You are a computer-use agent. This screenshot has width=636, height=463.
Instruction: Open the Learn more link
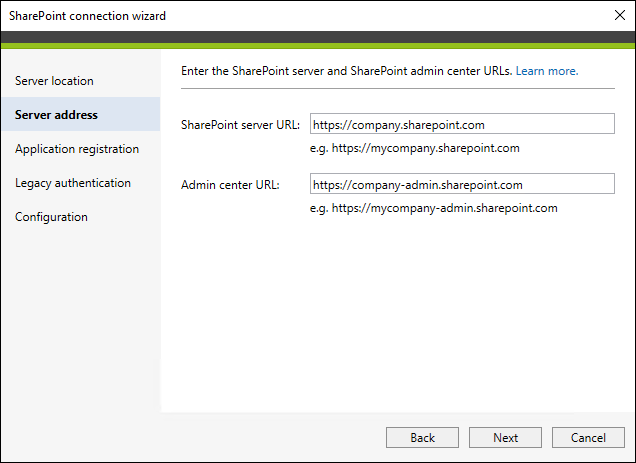(x=547, y=71)
